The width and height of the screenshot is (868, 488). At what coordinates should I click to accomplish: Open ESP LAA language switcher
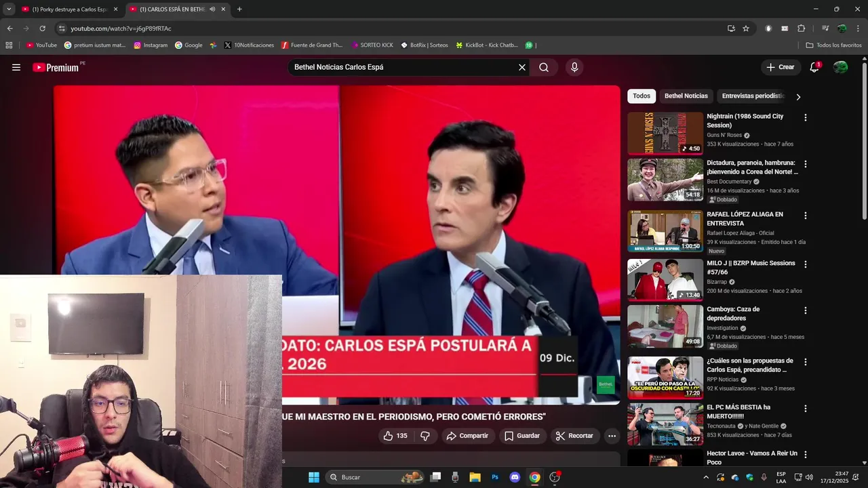781,477
